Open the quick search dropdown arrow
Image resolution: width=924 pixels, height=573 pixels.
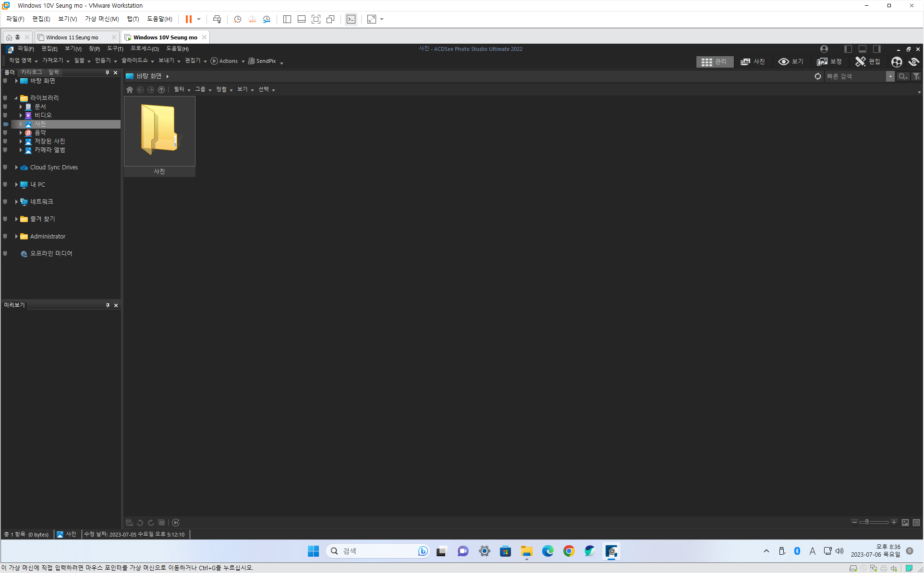coord(890,76)
